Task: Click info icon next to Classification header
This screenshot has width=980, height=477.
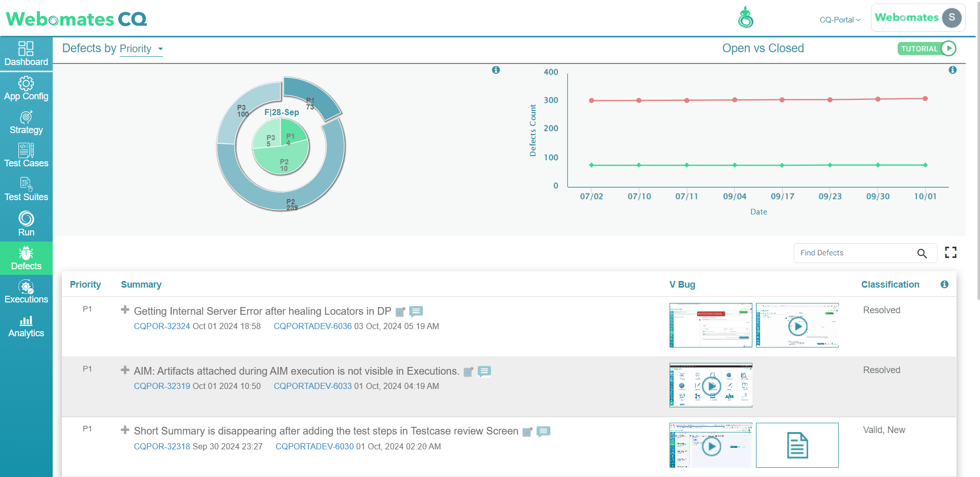Action: 944,285
